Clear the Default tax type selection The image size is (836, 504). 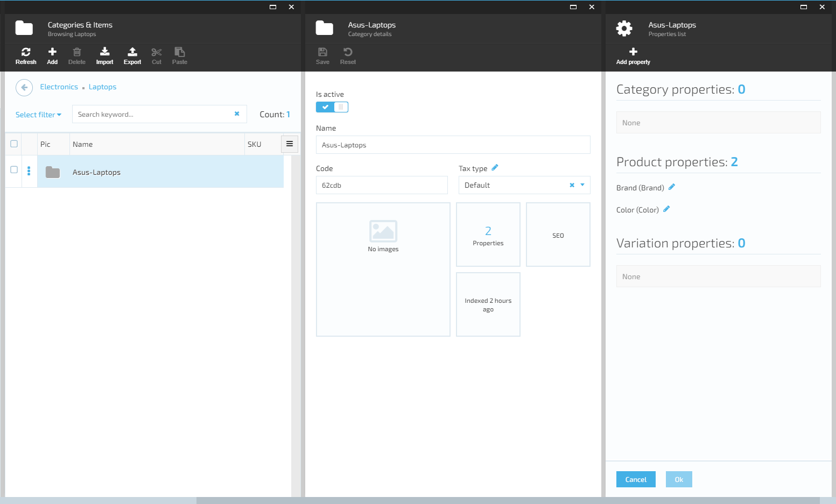pyautogui.click(x=572, y=185)
